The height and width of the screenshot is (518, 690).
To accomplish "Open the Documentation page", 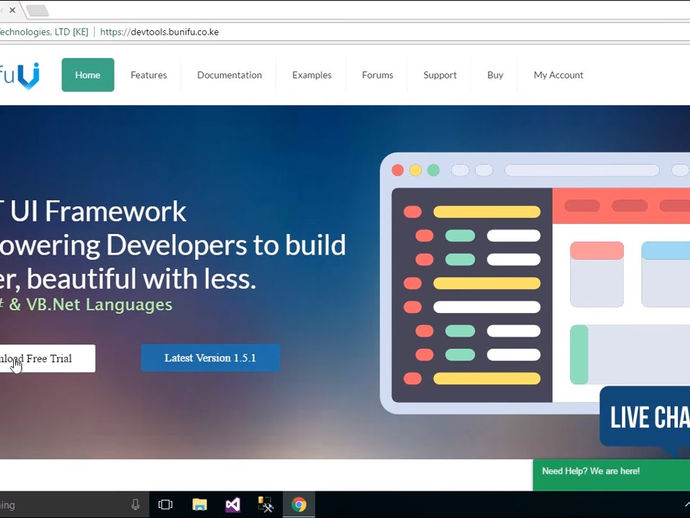I will (229, 75).
